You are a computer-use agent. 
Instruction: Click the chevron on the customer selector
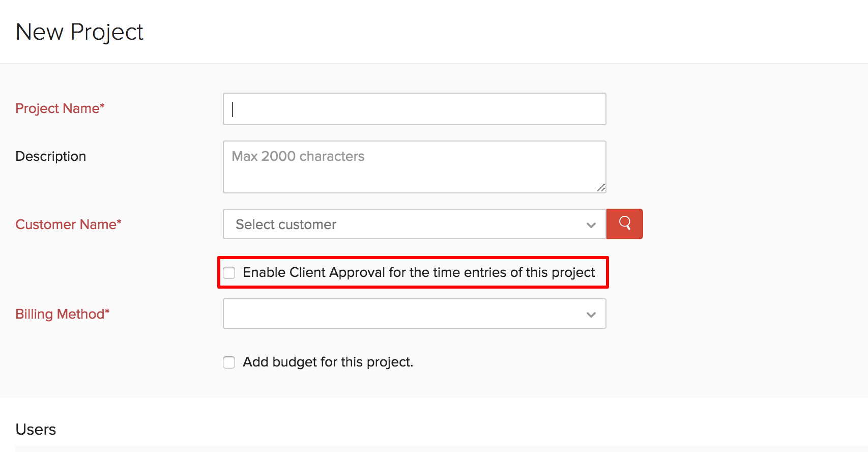pyautogui.click(x=590, y=224)
